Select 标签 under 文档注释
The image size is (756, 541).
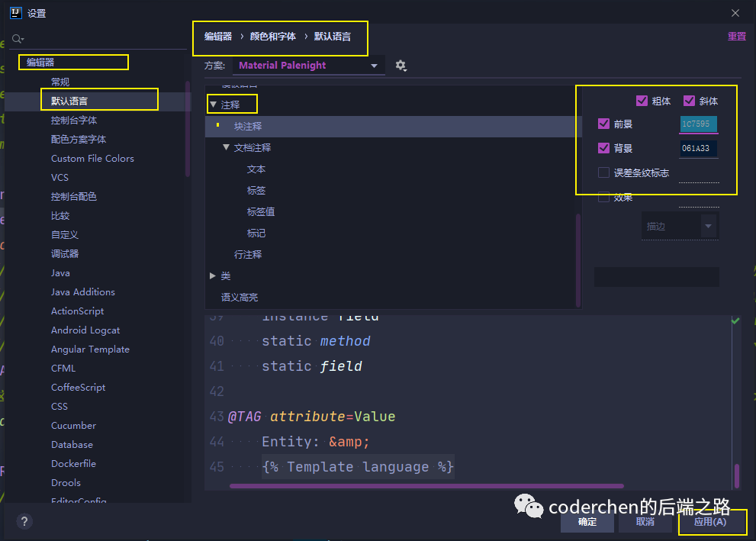coord(256,191)
